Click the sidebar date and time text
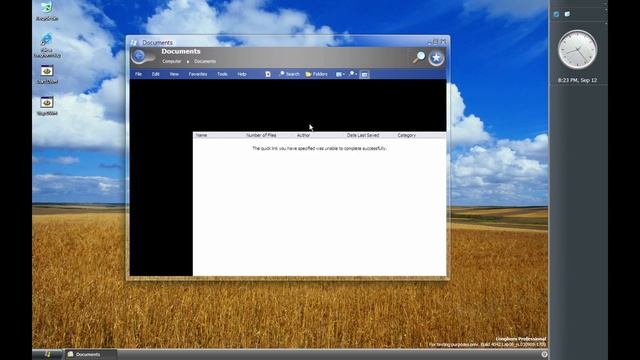The height and width of the screenshot is (360, 640). (x=577, y=80)
